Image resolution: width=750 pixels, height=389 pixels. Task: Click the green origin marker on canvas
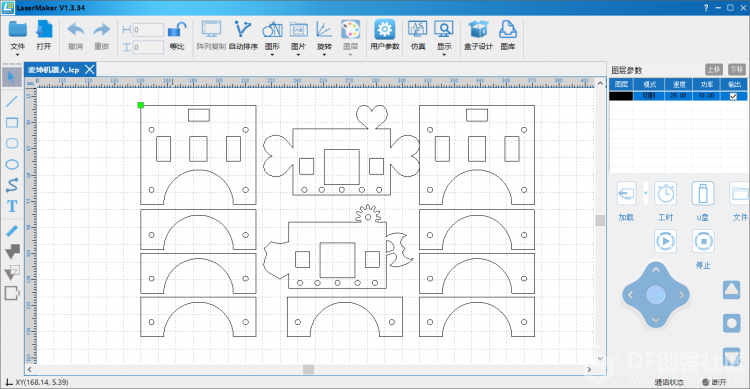[140, 105]
